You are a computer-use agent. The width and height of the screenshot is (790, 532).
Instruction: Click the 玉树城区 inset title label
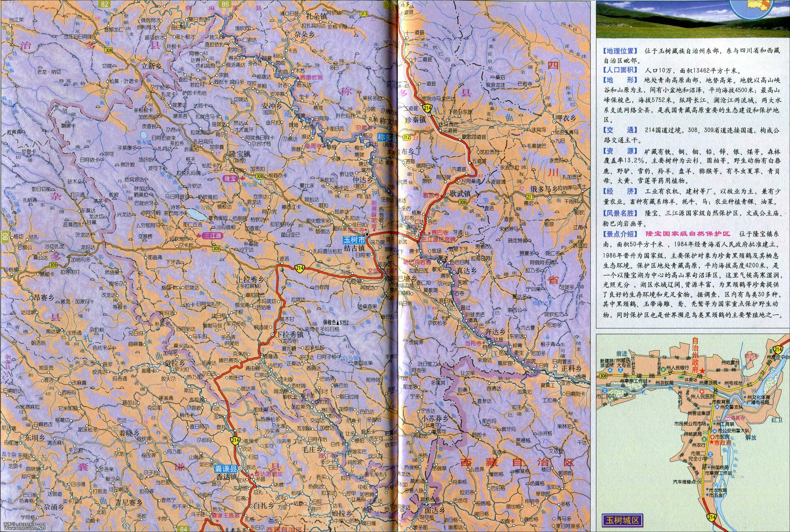pos(622,520)
